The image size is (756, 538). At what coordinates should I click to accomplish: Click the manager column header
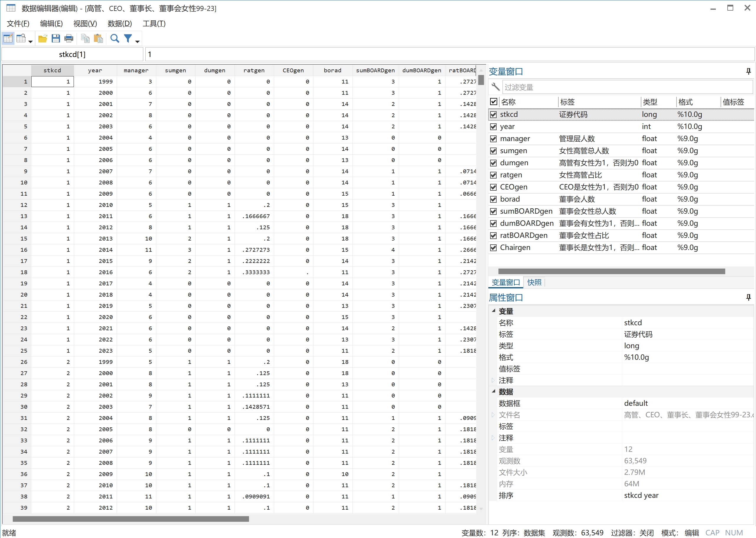click(x=136, y=70)
